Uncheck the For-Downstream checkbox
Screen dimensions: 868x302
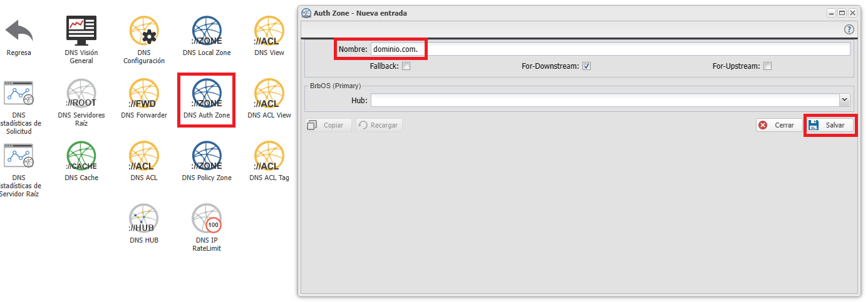[587, 66]
